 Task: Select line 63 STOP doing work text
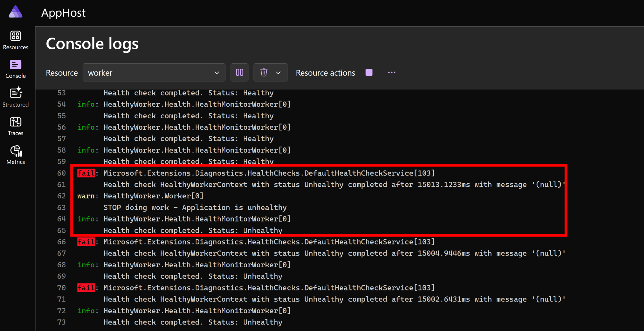click(195, 208)
